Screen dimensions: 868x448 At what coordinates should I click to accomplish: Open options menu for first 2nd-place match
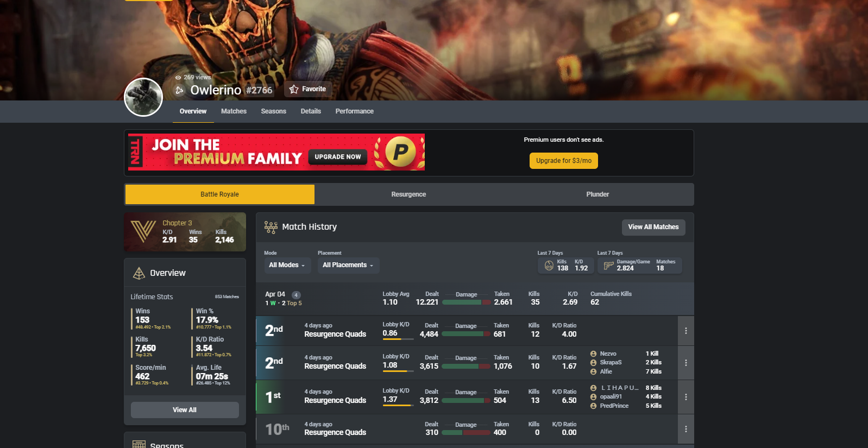[686, 331]
